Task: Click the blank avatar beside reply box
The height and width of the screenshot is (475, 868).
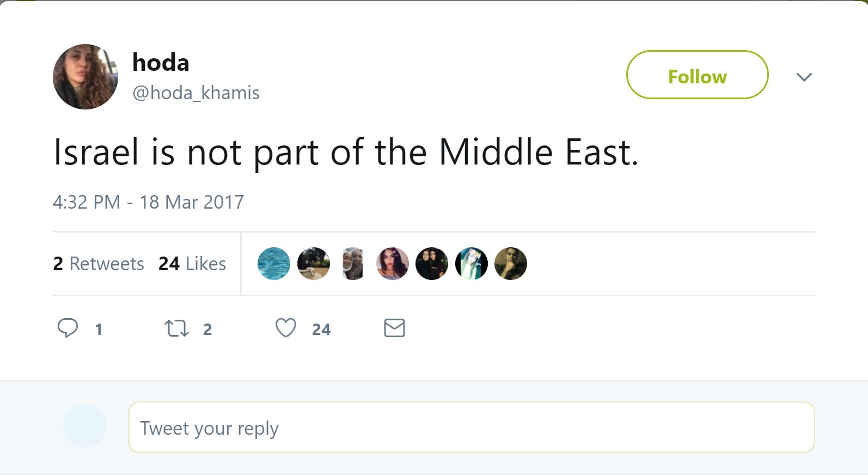Action: [x=84, y=426]
